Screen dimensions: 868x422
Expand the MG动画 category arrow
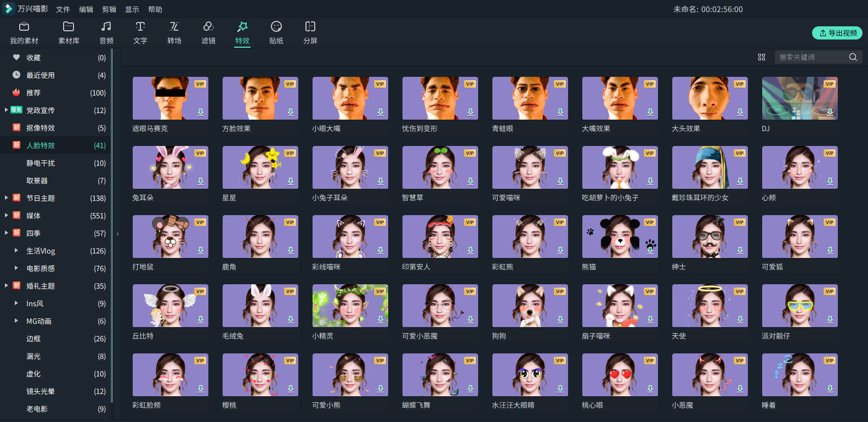[16, 320]
